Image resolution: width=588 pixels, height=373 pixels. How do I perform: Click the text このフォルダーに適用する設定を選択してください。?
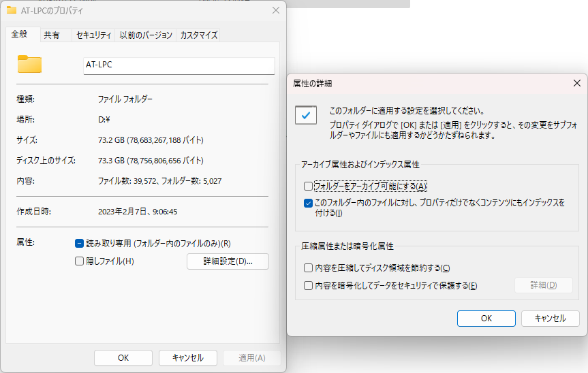pos(407,111)
